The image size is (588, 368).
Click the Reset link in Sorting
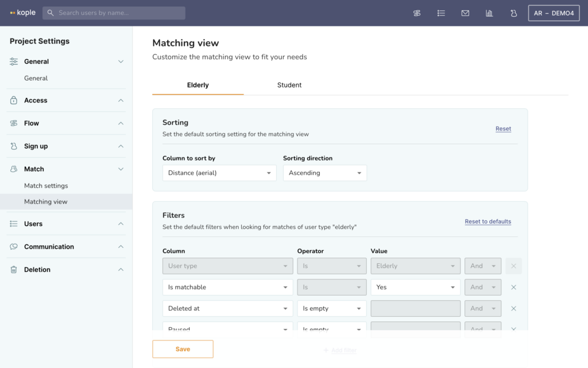pos(503,129)
